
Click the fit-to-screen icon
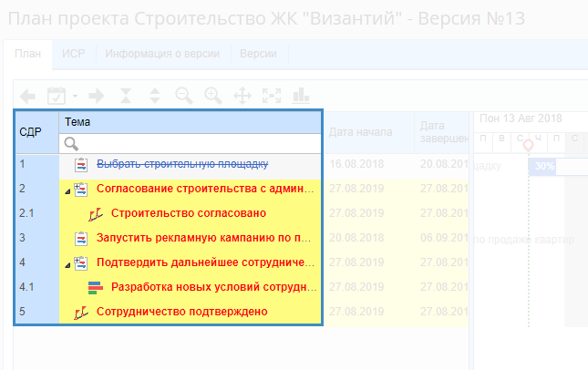(272, 96)
